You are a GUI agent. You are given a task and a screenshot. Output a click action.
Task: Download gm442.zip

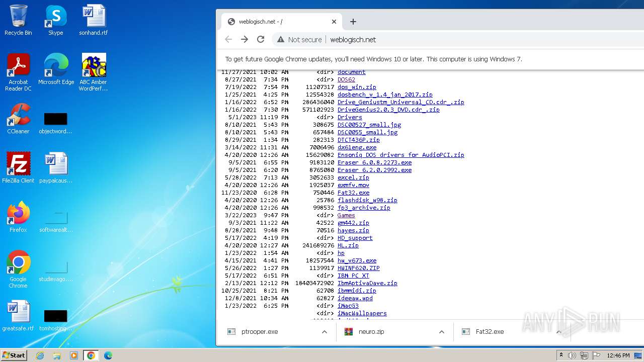[x=353, y=223]
